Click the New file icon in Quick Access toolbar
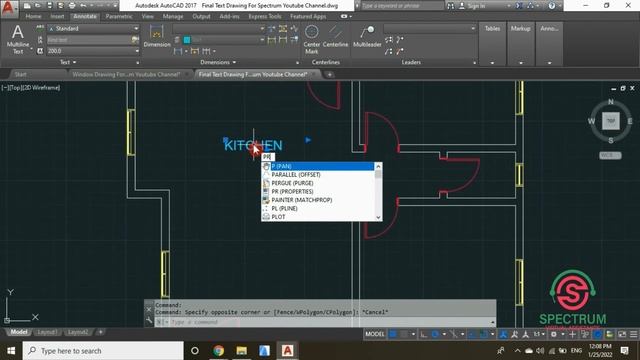The height and width of the screenshot is (360, 640). coord(27,6)
